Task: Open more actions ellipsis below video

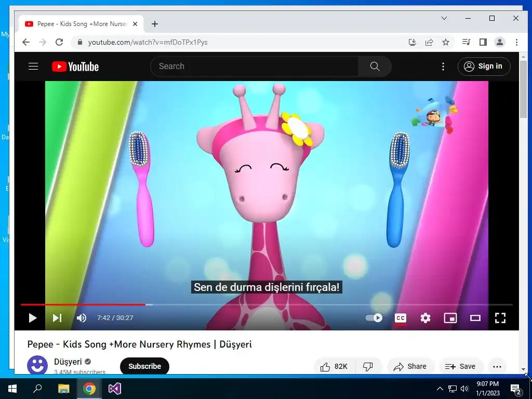Action: click(x=497, y=366)
